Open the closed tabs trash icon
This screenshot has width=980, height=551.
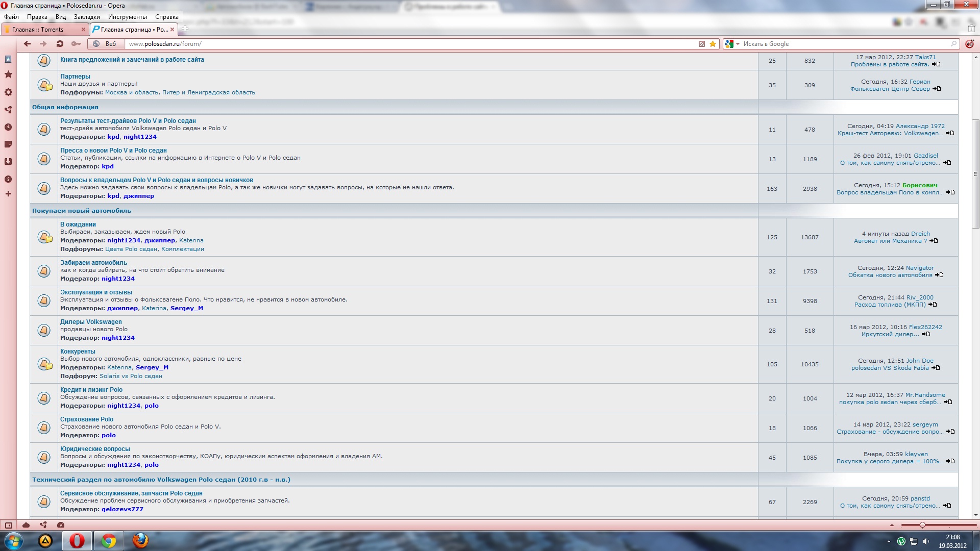pos(971,29)
